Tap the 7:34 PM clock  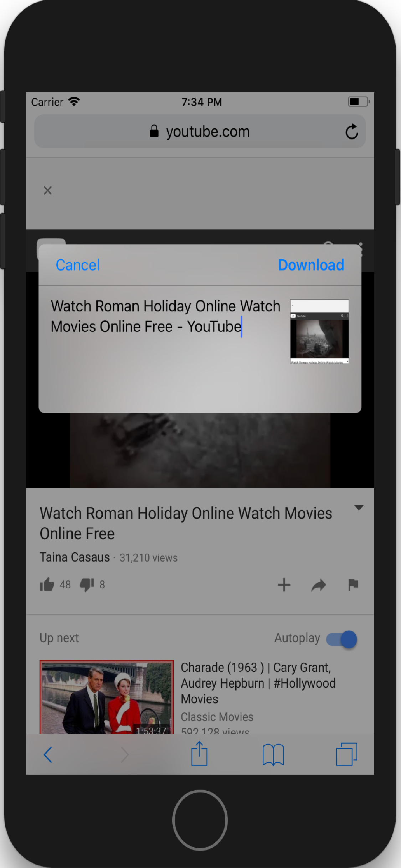(201, 102)
